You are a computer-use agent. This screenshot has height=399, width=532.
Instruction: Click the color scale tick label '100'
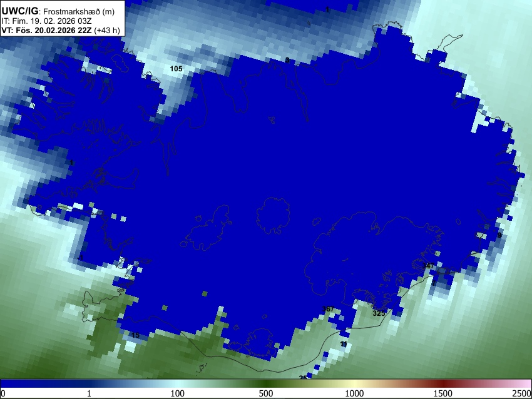click(x=178, y=393)
